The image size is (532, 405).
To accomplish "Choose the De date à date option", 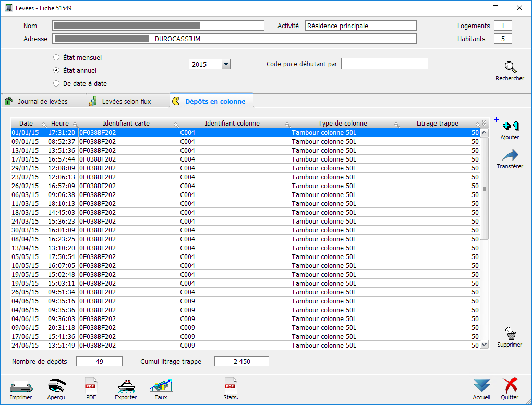I will point(57,83).
